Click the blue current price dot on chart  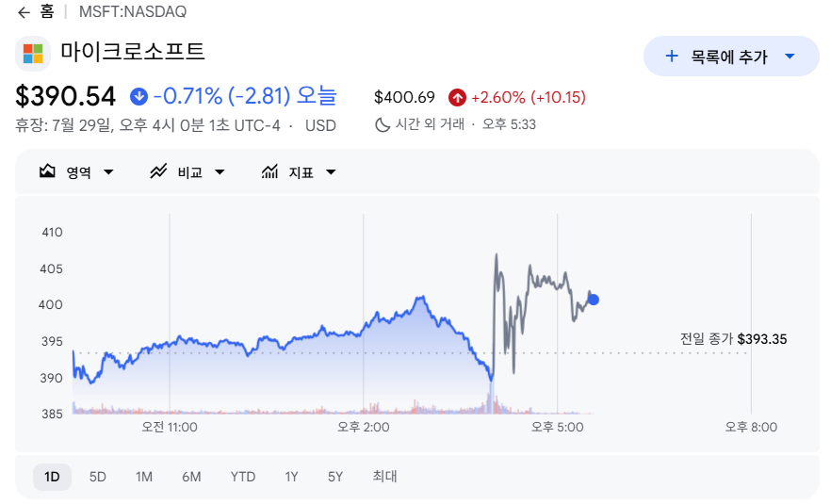[594, 300]
